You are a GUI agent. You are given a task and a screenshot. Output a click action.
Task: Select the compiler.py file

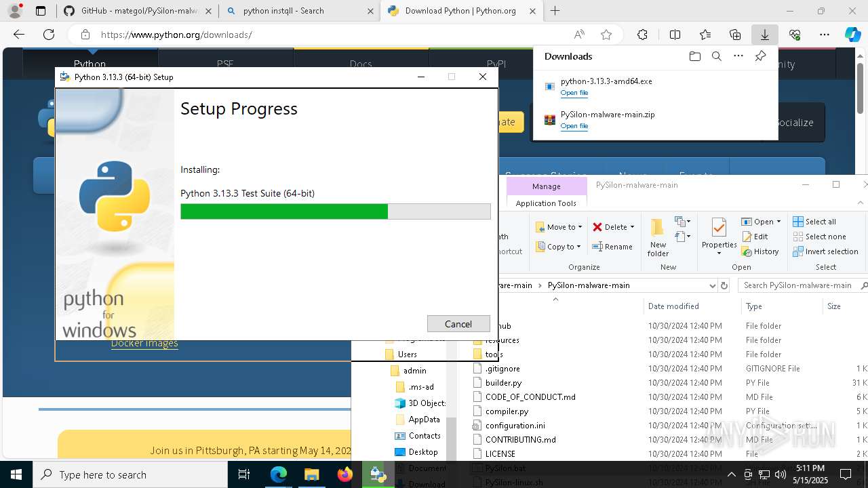pos(507,411)
